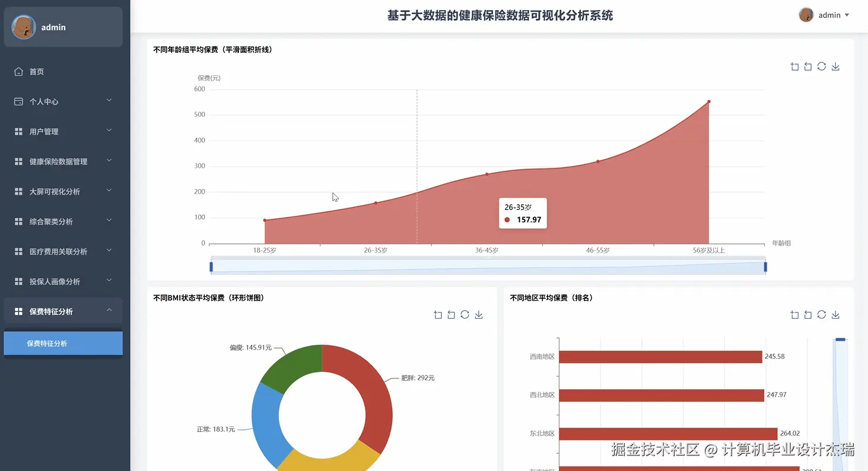Click the grid icon beside 投保人画像分析
Image resolution: width=868 pixels, height=471 pixels.
click(18, 281)
